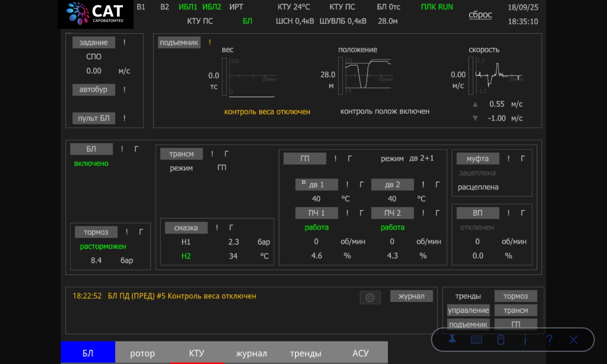The height and width of the screenshot is (364, 607).
Task: Select the дв 1 motor button
Action: (x=317, y=185)
